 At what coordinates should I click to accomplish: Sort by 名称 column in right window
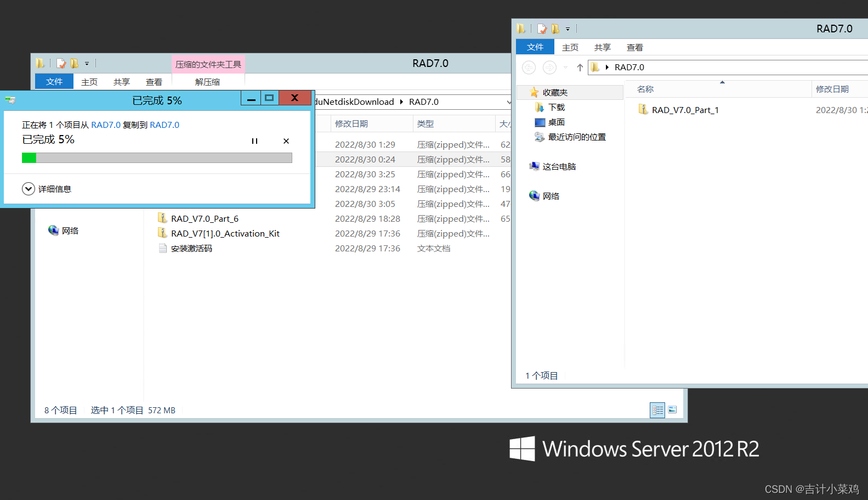tap(718, 89)
